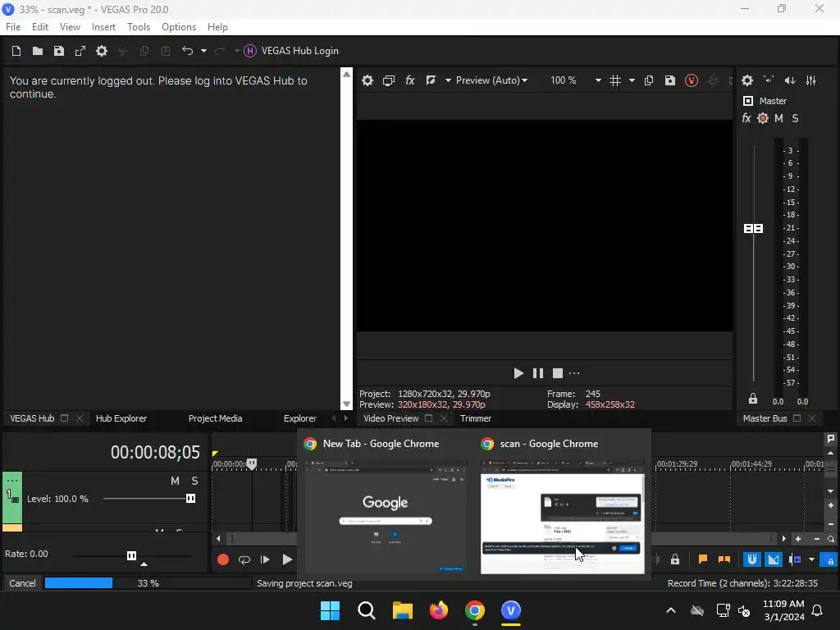The image size is (840, 630).
Task: Open Video Preview project properties gear
Action: 367,80
